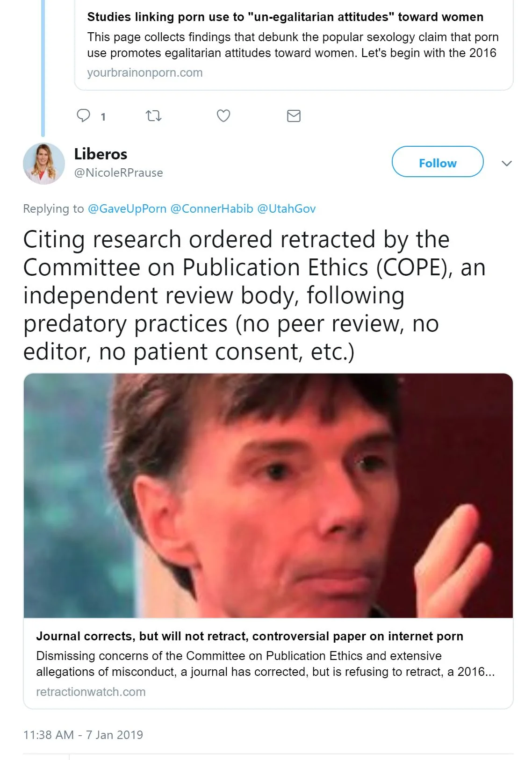Click the @NicoleRPrause handle
The image size is (532, 760).
119,172
